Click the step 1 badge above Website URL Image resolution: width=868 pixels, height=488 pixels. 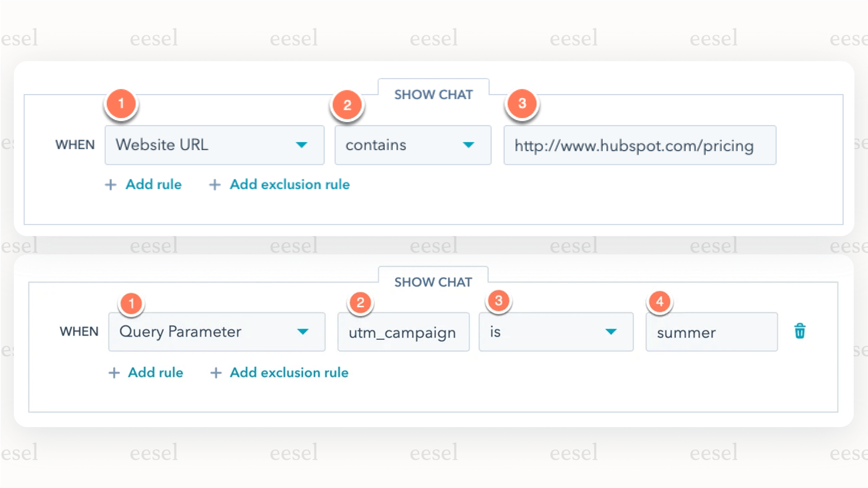(x=121, y=103)
